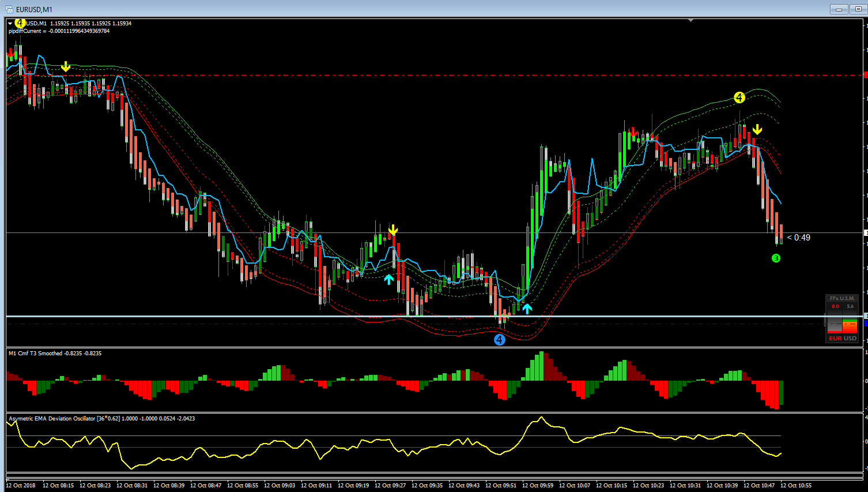Click the blue semafor 4 at the 09:51 low

click(x=500, y=340)
